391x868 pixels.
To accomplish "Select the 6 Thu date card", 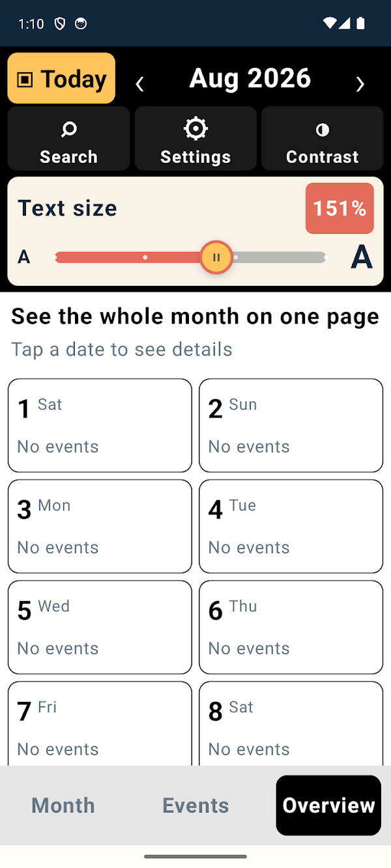I will coord(291,627).
